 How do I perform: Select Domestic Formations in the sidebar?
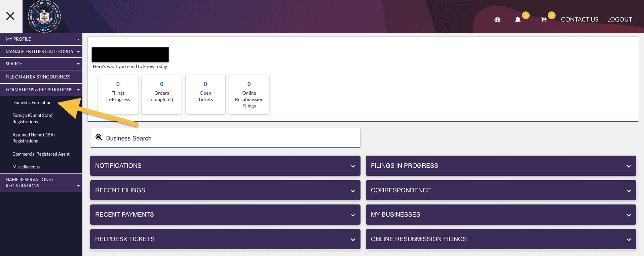[33, 102]
